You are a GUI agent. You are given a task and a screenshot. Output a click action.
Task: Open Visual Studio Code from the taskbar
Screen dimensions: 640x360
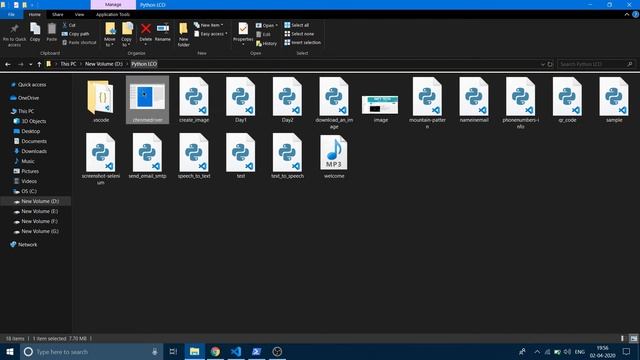[x=236, y=351]
